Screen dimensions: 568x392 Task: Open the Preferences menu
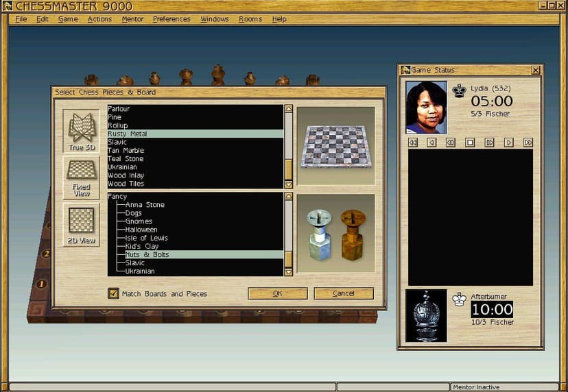pos(171,19)
